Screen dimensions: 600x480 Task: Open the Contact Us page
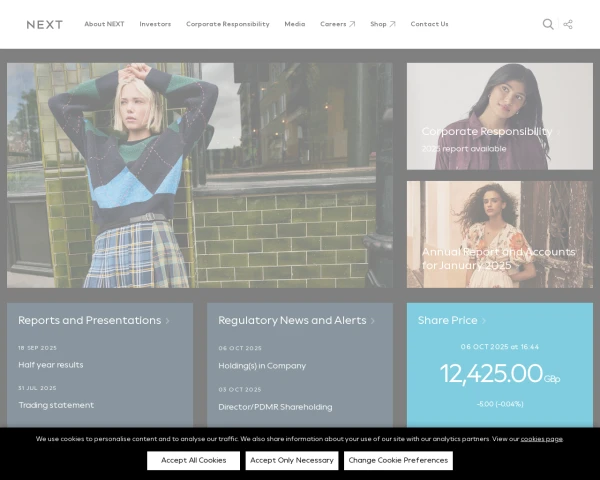coord(429,24)
